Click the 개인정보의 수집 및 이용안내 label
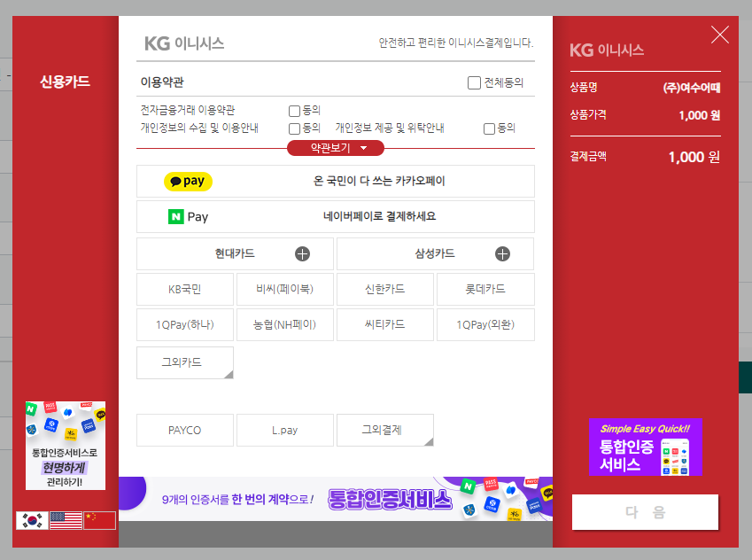The width and height of the screenshot is (752, 560). click(199, 128)
